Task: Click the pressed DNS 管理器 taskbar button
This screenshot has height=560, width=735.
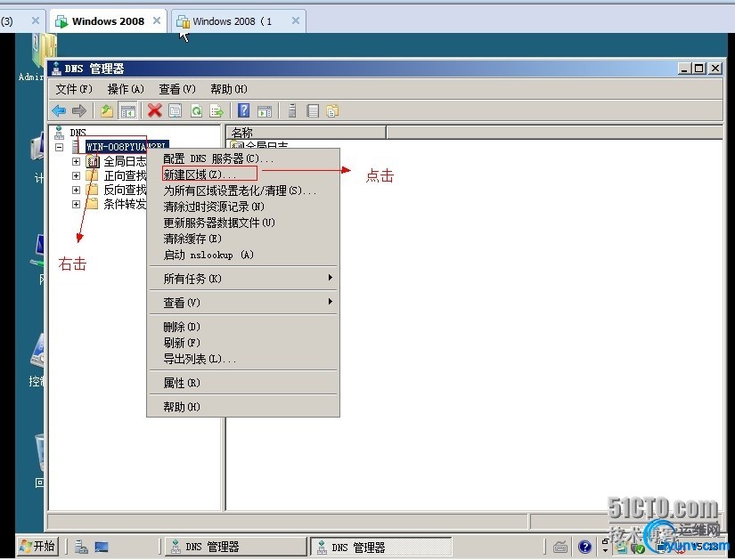Action: [x=380, y=547]
